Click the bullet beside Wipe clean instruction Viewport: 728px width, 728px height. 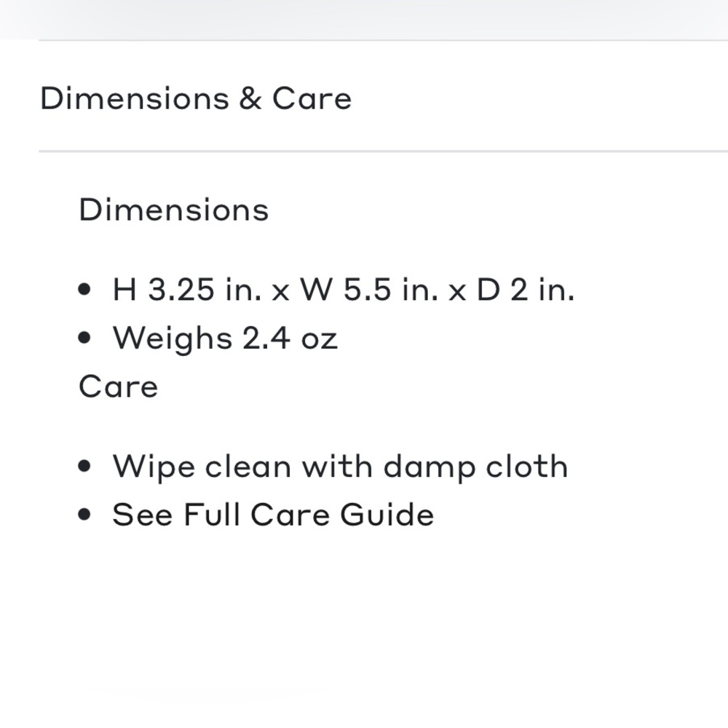point(84,466)
